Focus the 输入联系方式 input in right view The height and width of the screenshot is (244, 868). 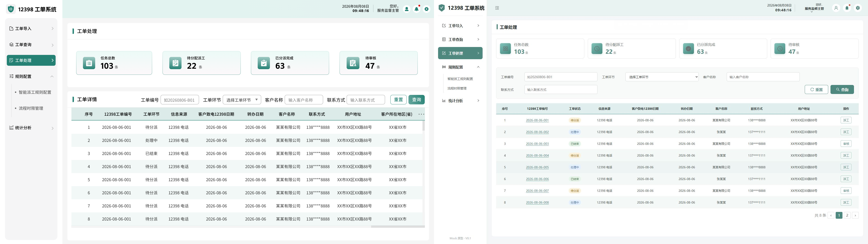561,89
